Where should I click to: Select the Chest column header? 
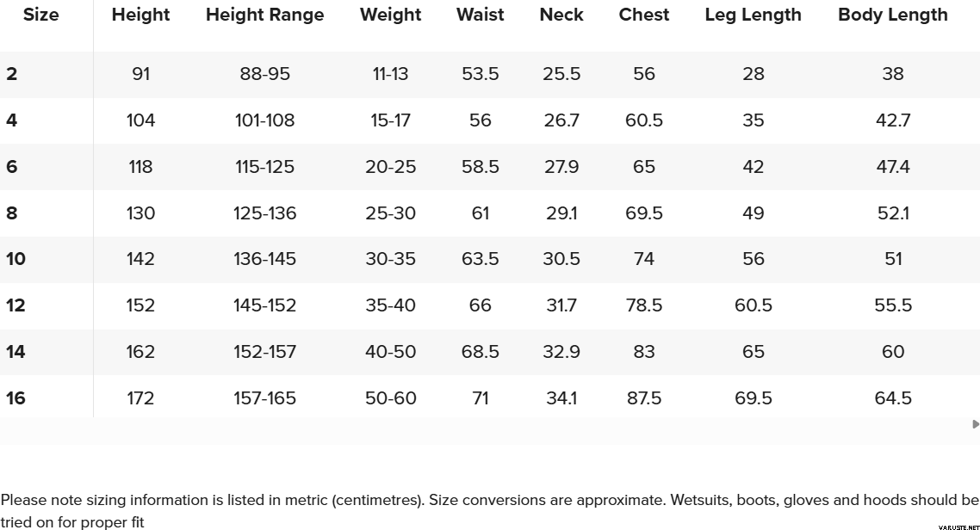pos(644,15)
